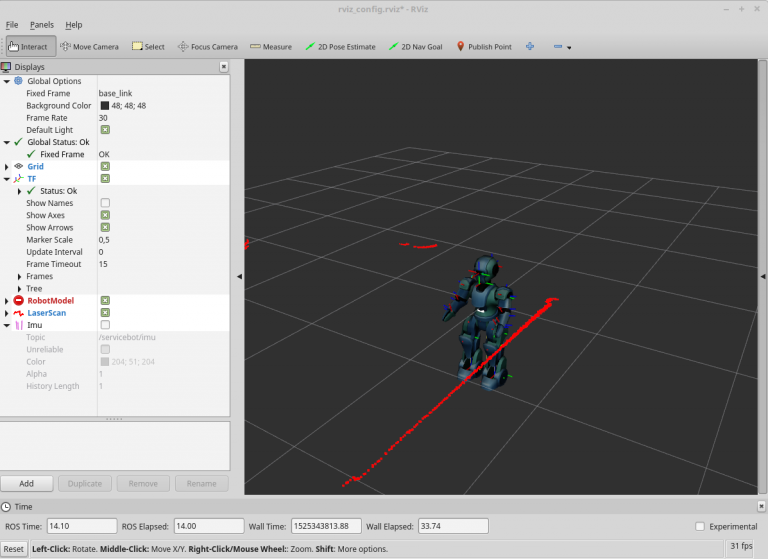Enable the Show Names checkbox

tap(105, 203)
